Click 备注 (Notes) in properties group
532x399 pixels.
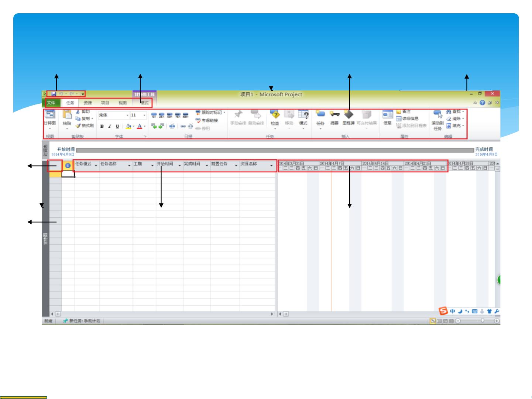coord(404,111)
